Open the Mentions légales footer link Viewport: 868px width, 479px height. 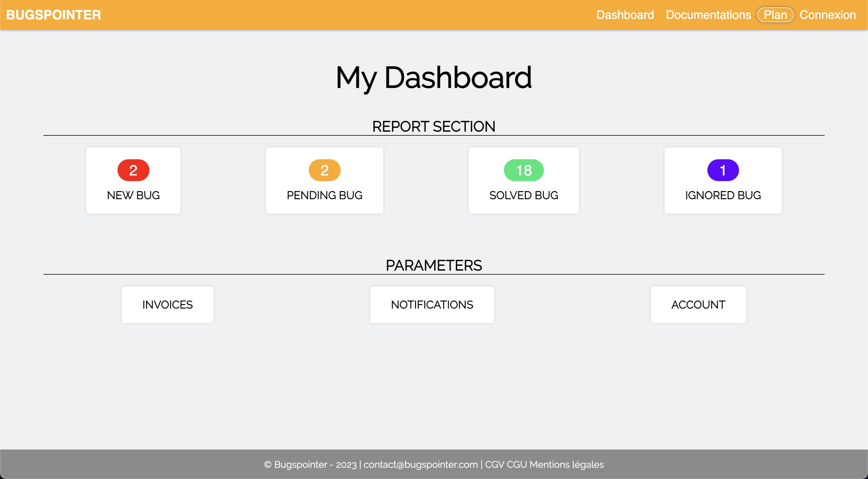coord(566,465)
